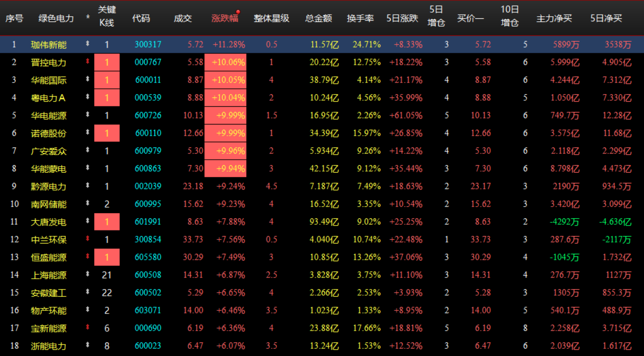Click the marker icon beside 华能国际

pos(88,80)
